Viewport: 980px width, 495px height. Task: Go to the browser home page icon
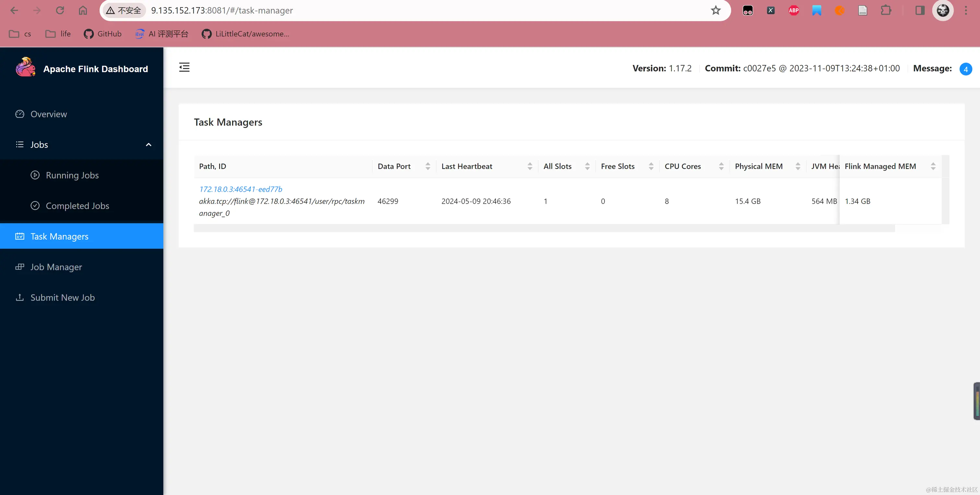(83, 11)
